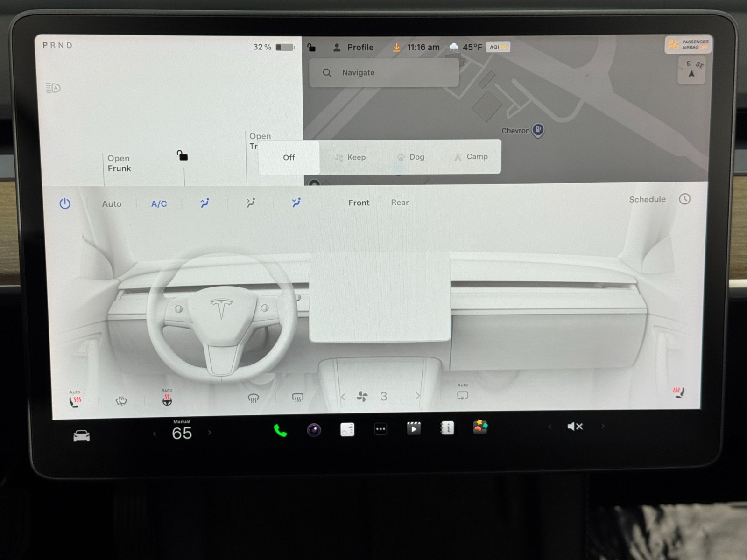Viewport: 747px width, 560px height.
Task: Open climate Schedule
Action: (647, 199)
